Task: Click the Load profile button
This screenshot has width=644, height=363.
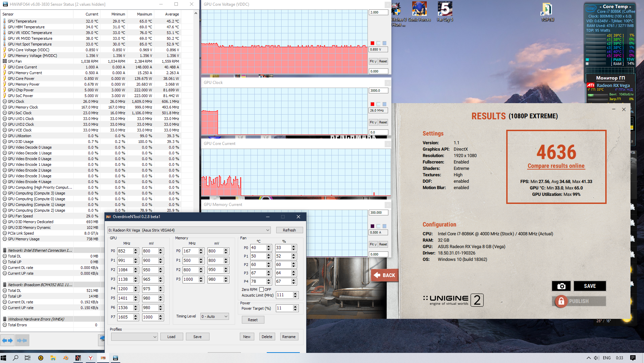Action: point(171,337)
